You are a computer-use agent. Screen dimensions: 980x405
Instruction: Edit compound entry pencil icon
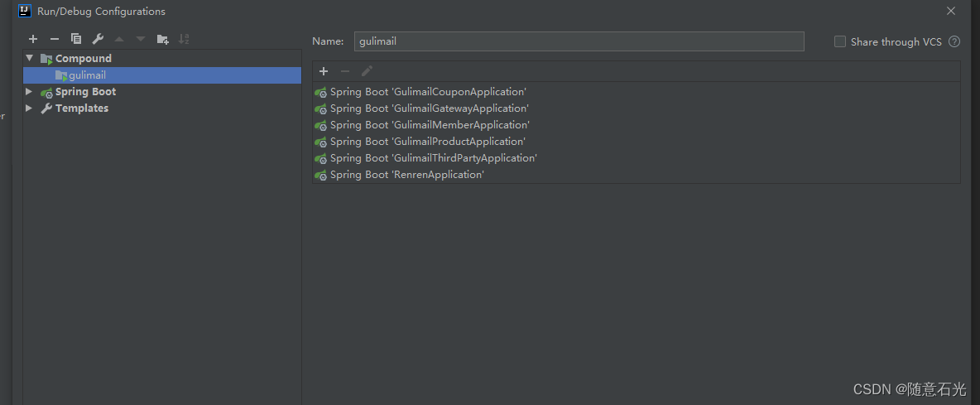367,71
